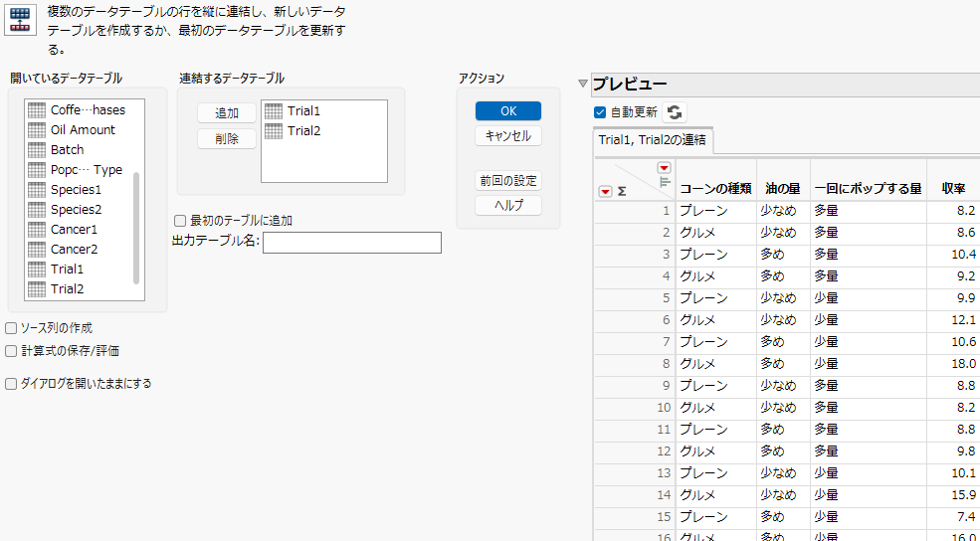Viewport: 980px width, 541px height.
Task: Toggle the 自動更新 checkbox
Action: (600, 112)
